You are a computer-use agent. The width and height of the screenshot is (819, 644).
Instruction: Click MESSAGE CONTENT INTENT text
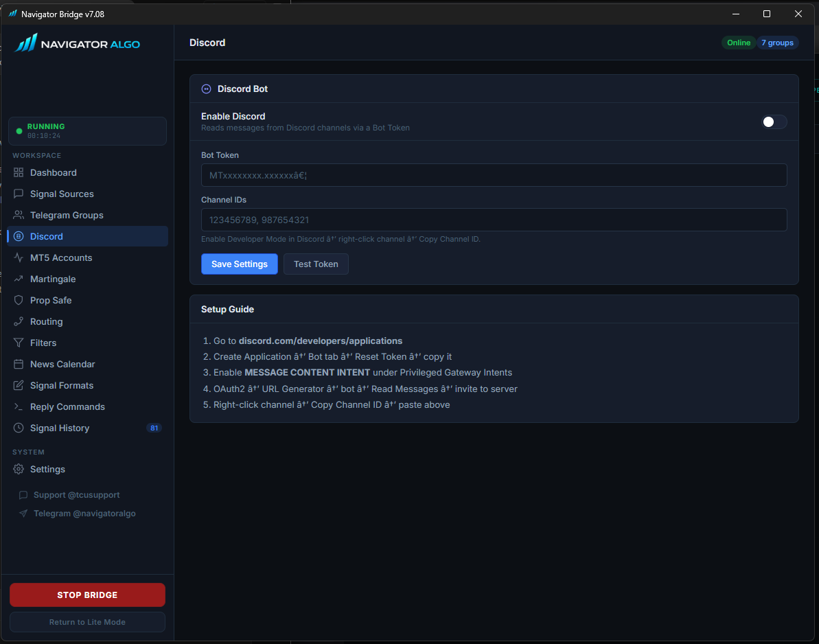click(x=307, y=372)
